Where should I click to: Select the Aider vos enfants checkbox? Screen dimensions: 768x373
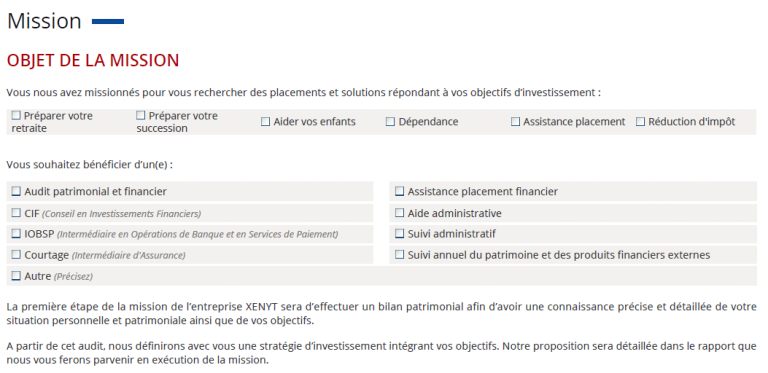[265, 122]
